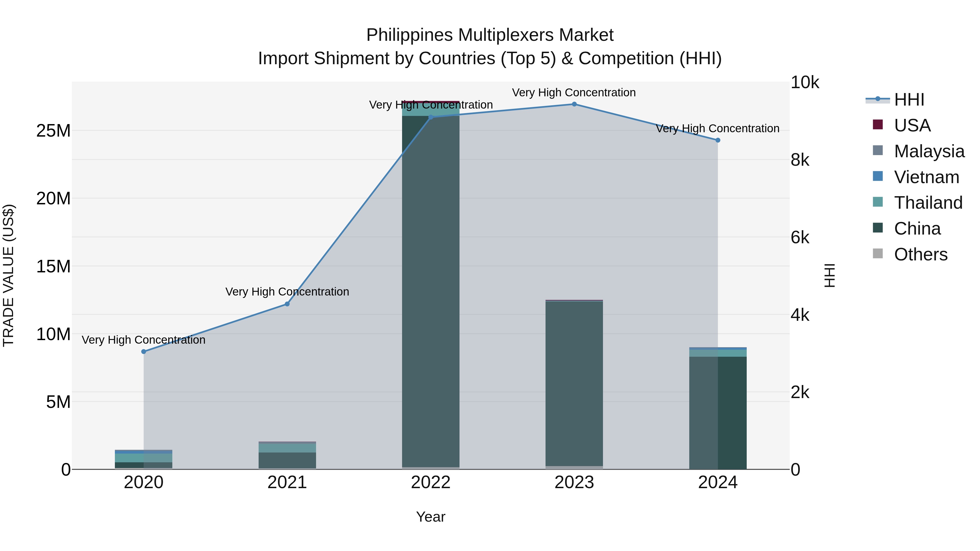
Task: Toggle the HHI line in the legend
Action: [x=895, y=100]
